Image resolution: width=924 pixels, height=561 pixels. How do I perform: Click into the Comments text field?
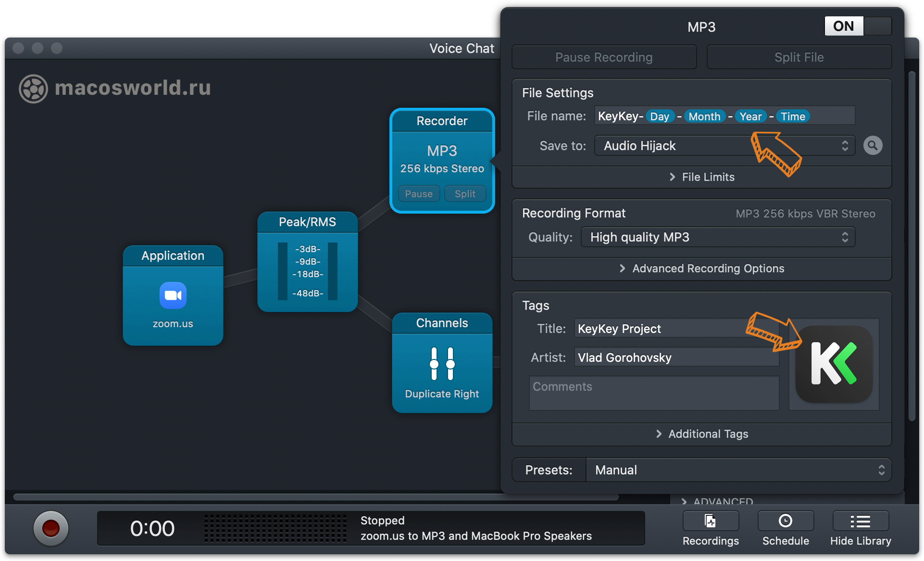[654, 394]
